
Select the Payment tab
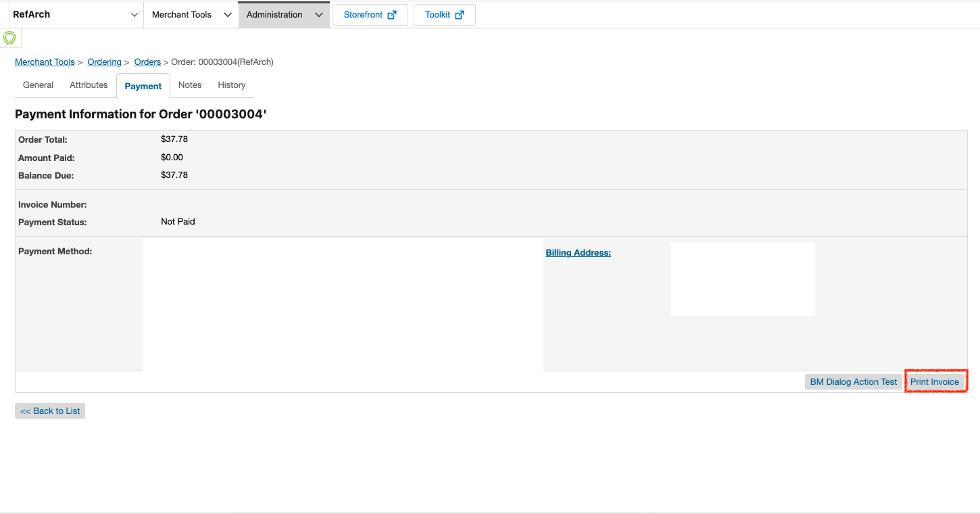point(143,86)
